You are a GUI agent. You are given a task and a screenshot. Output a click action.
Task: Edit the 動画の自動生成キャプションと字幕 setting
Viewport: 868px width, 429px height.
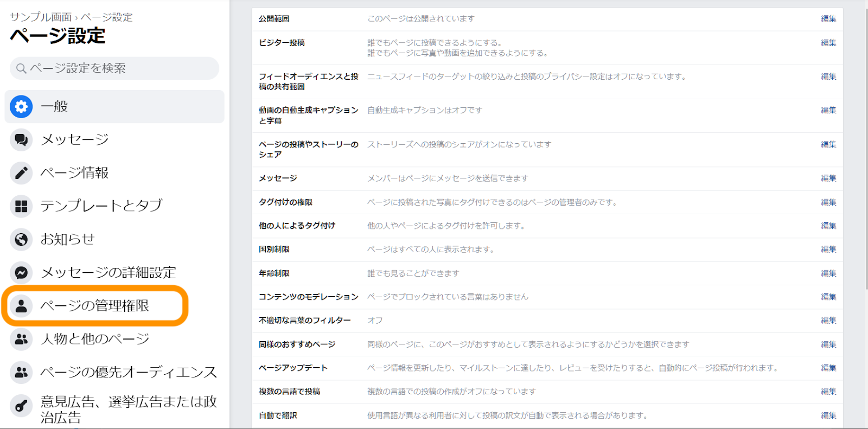click(x=828, y=110)
